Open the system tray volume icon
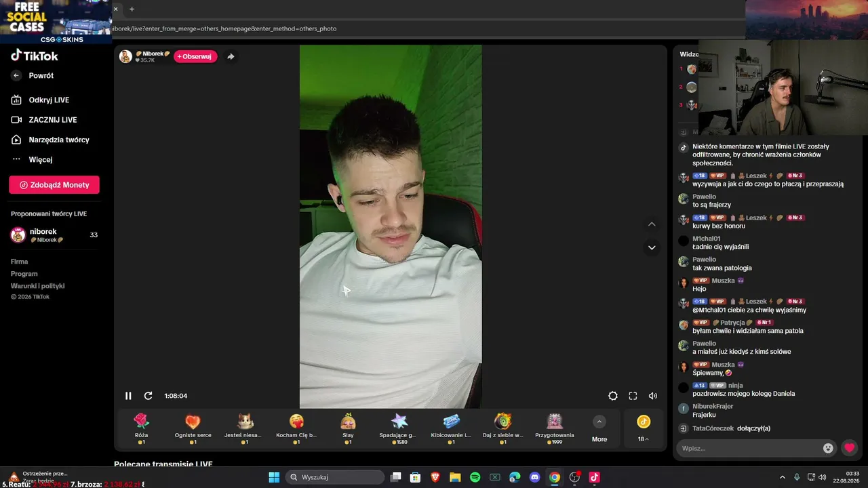This screenshot has height=488, width=868. (823, 477)
